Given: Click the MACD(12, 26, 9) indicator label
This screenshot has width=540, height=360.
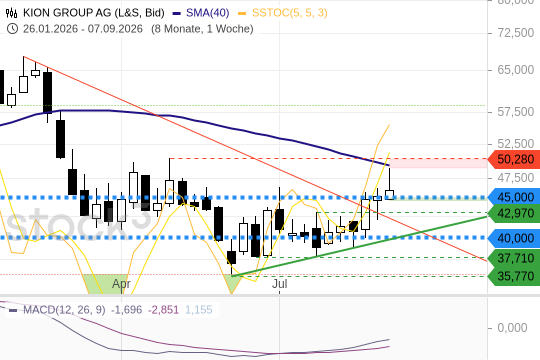Looking at the screenshot, I should click(64, 310).
